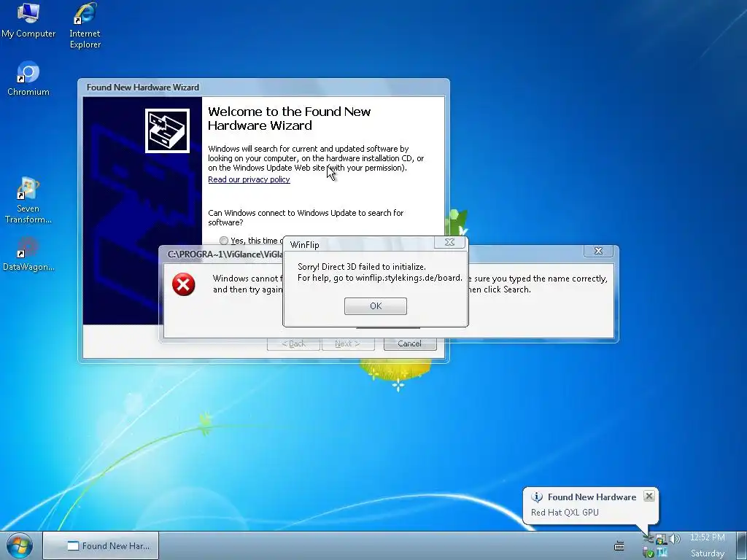
Task: Click the red error icon in ViGlance dialog
Action: click(x=183, y=284)
